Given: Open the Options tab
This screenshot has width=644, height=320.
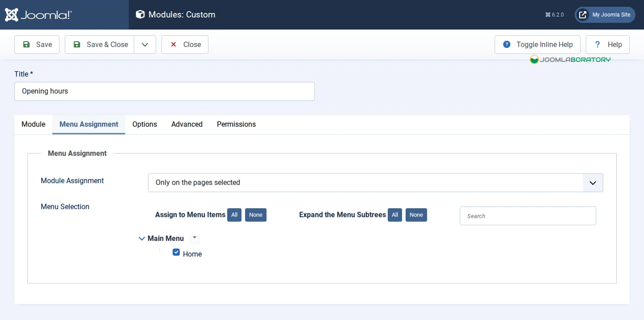Looking at the screenshot, I should (144, 124).
